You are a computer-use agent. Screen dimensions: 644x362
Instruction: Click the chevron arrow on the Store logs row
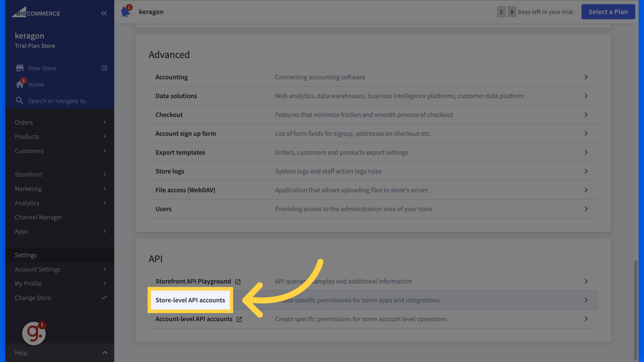click(586, 171)
